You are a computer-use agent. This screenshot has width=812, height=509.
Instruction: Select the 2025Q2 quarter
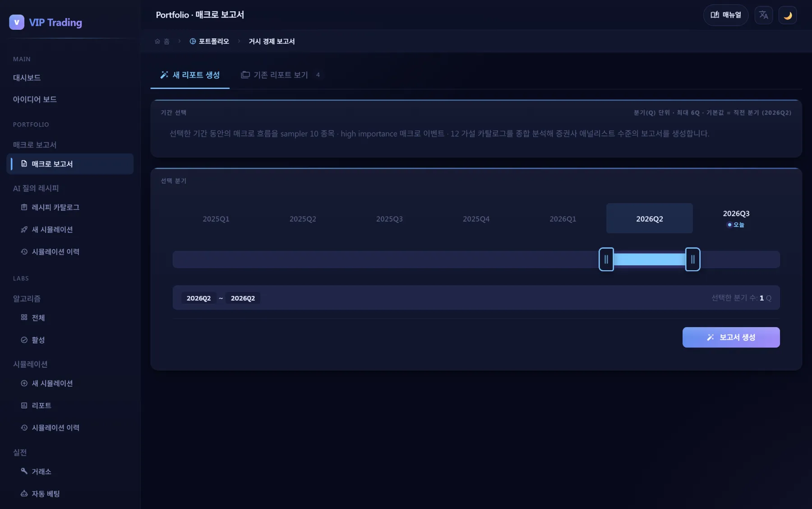click(303, 218)
